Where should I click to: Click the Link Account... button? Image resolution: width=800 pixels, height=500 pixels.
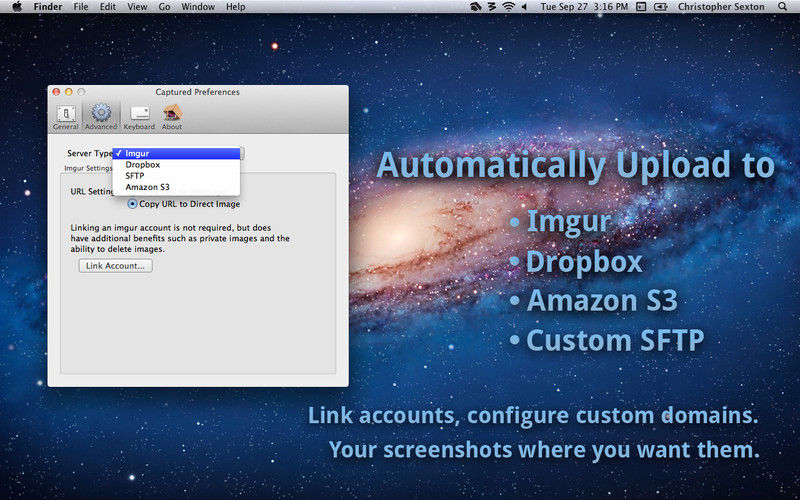point(115,266)
